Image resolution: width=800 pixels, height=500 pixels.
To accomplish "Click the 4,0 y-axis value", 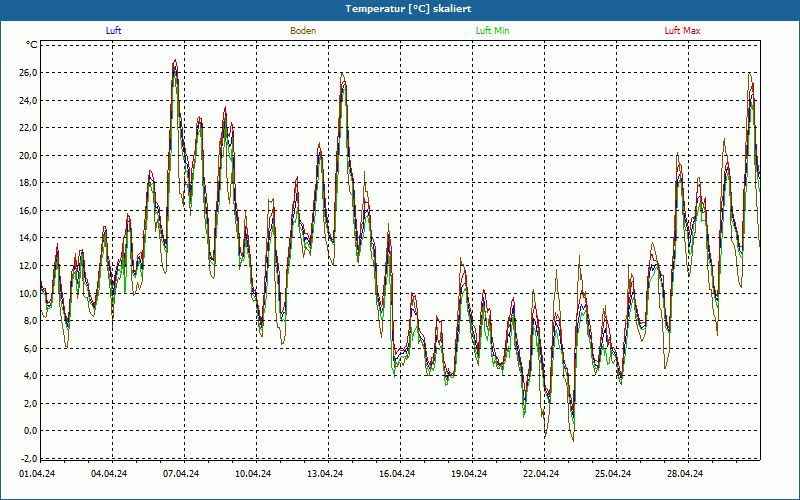I will [31, 376].
